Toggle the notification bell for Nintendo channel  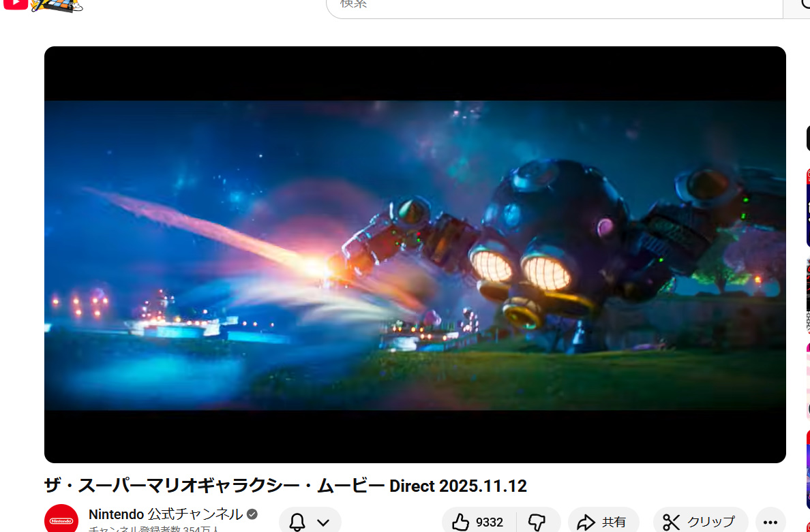(x=297, y=522)
